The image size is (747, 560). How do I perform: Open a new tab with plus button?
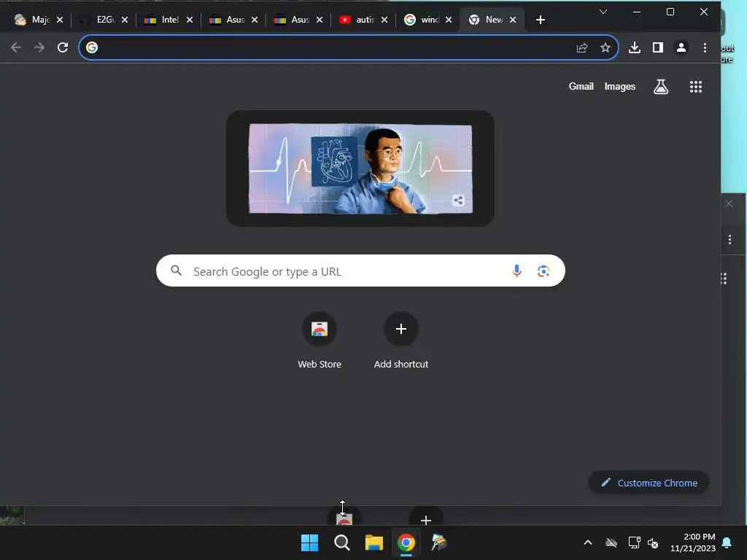541,20
